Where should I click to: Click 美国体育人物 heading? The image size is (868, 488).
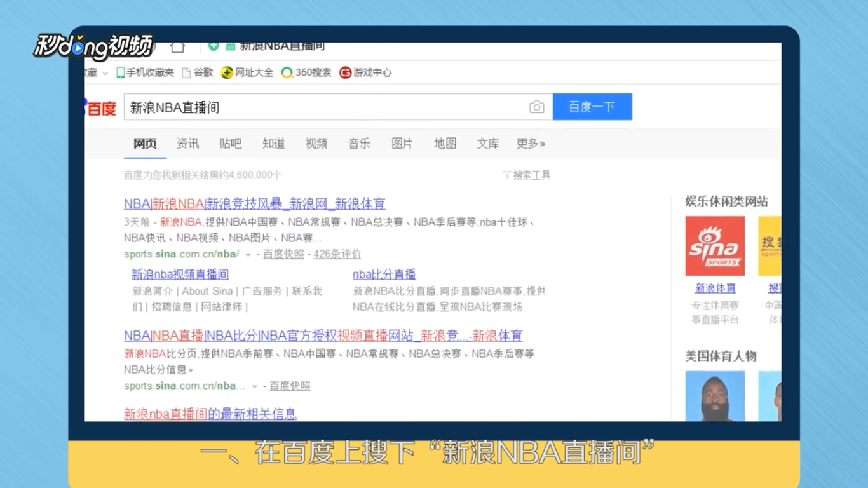point(721,356)
